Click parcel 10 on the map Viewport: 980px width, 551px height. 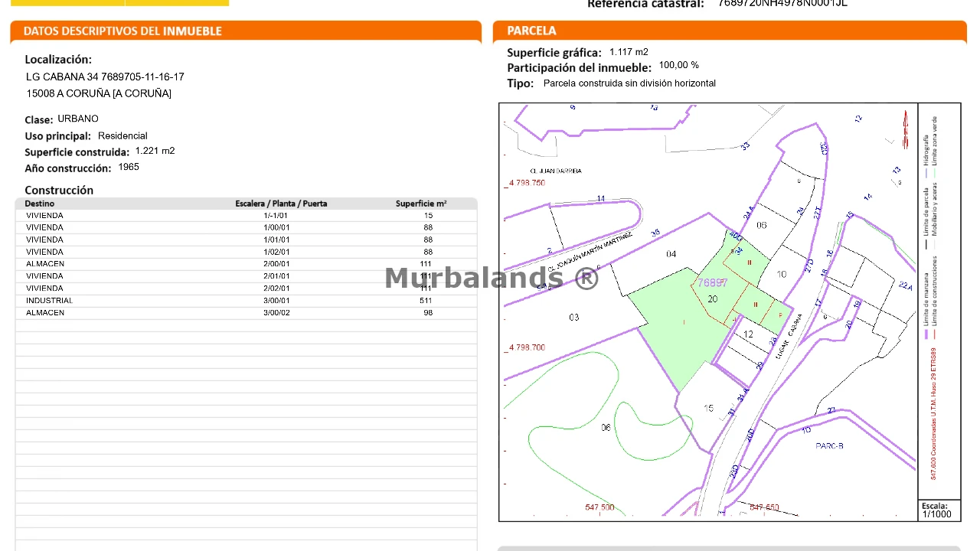pos(781,274)
